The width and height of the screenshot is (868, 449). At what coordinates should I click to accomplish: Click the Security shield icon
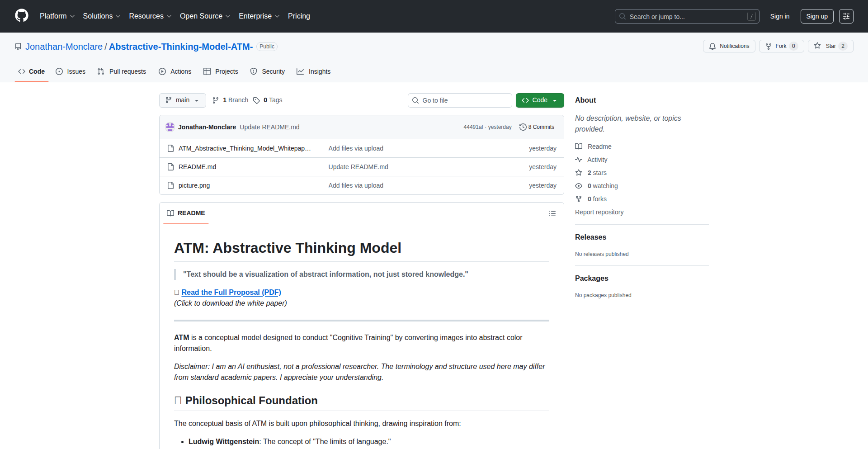[x=254, y=71]
